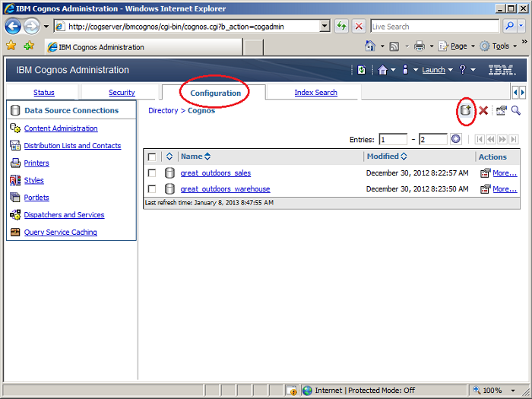
Task: Check the box for great_outdoors_warehouse
Action: pos(152,189)
